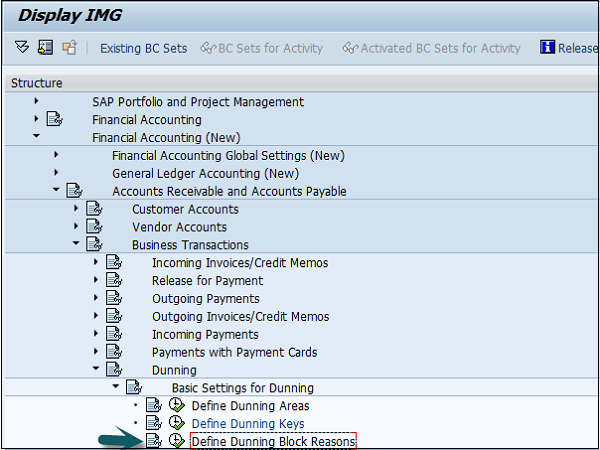Click the third toolbar icon with folder arrow
The width and height of the screenshot is (600, 450).
pyautogui.click(x=69, y=48)
